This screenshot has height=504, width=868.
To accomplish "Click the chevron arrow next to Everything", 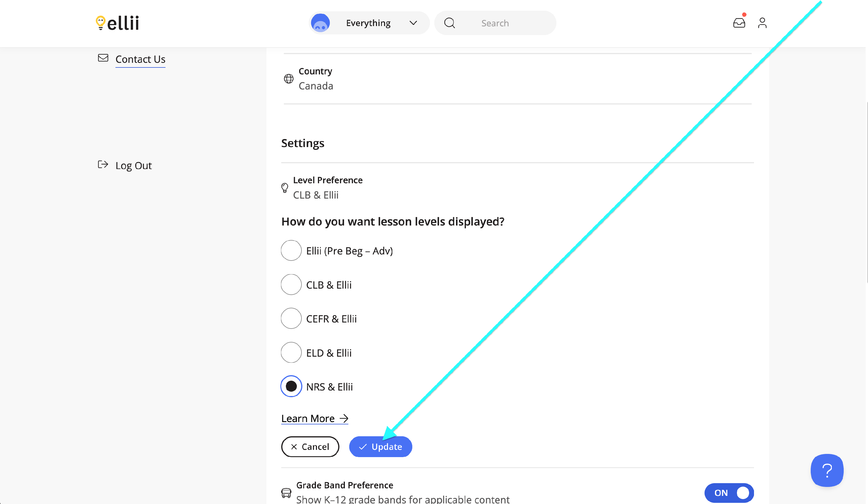I will coord(413,23).
